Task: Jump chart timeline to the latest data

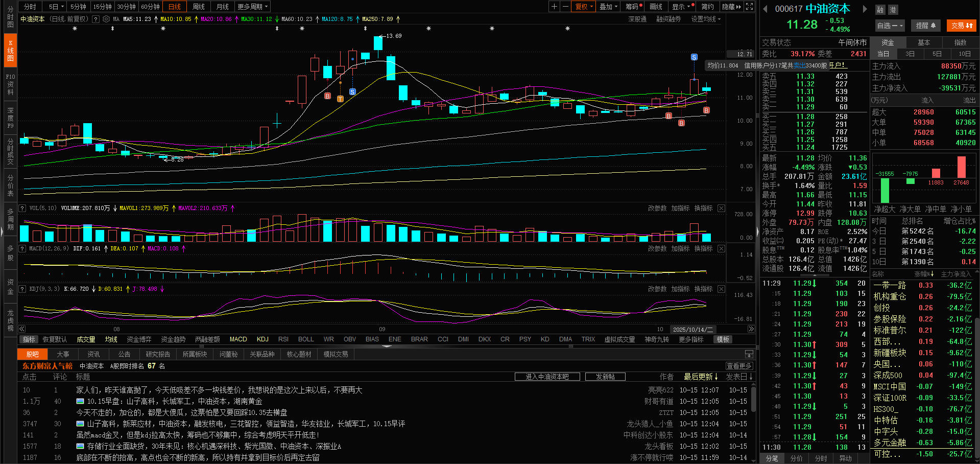Action: 751,329
